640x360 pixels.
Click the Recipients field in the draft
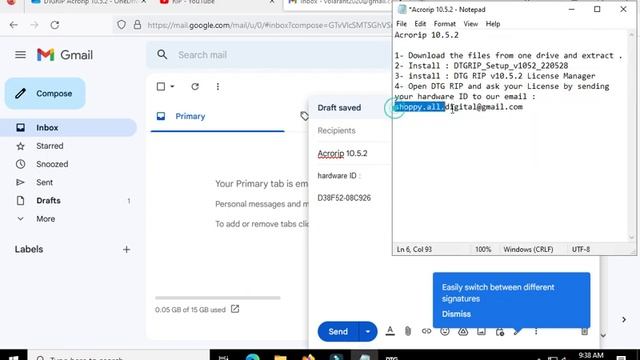[x=350, y=131]
